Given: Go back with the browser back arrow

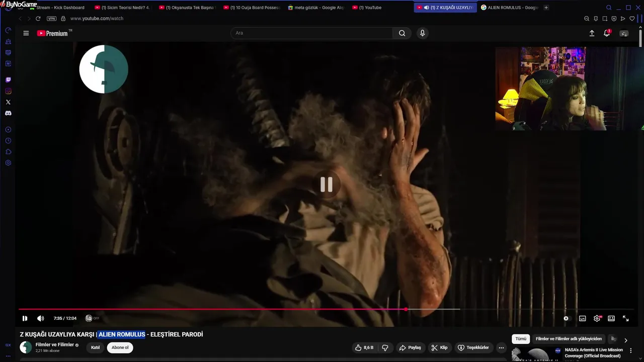Looking at the screenshot, I should [x=20, y=19].
